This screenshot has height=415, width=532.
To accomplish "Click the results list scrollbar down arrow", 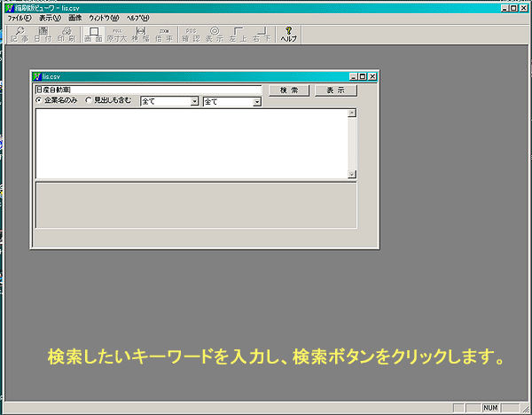I will [x=352, y=174].
